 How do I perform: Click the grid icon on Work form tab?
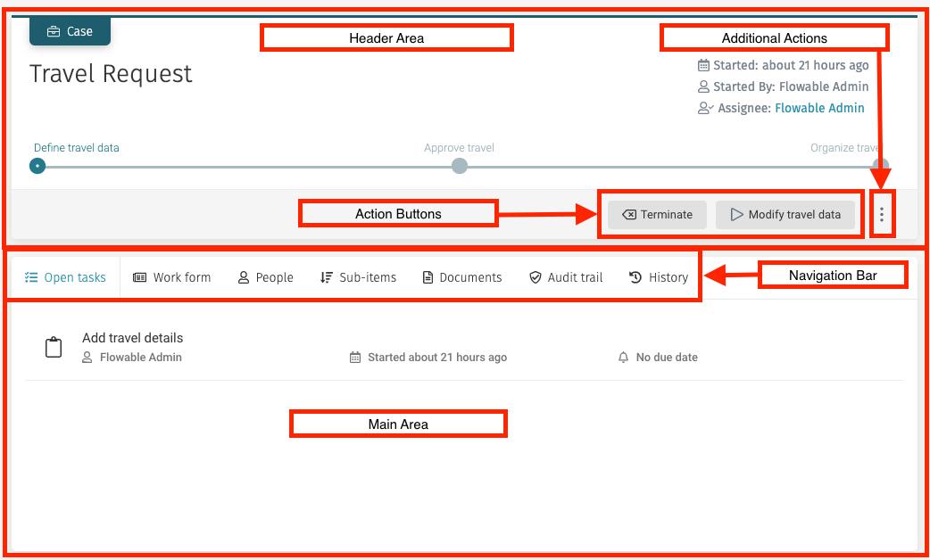tap(140, 277)
